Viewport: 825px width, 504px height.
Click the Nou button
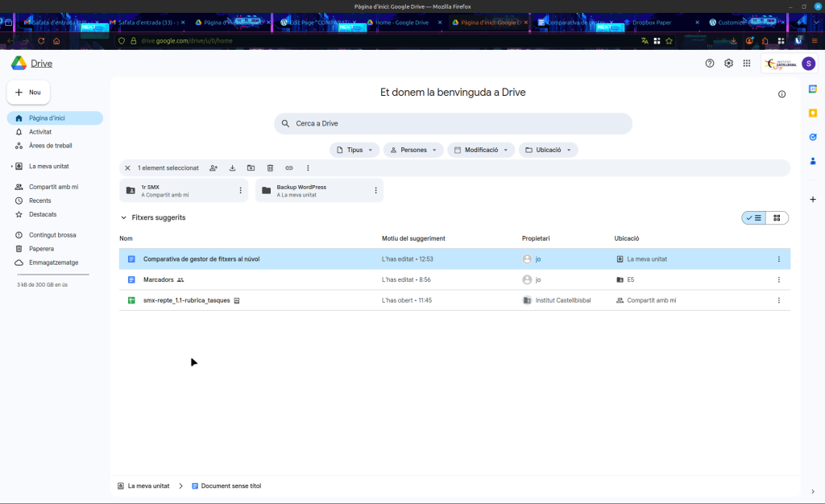pos(28,93)
